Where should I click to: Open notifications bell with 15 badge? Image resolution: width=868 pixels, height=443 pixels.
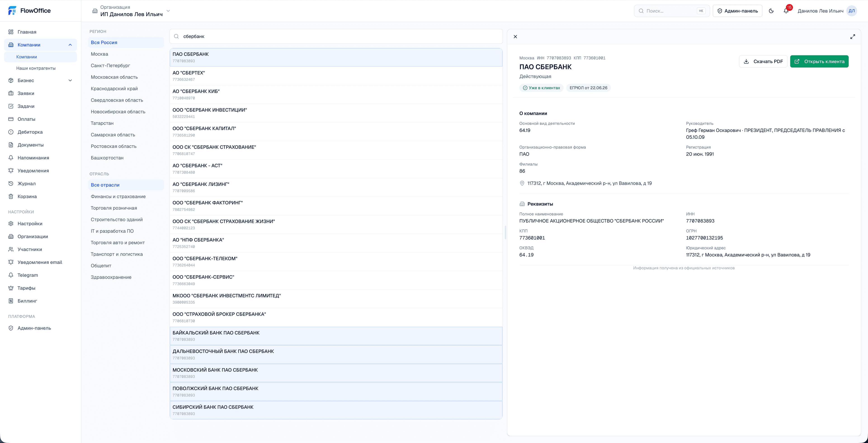[x=786, y=11]
